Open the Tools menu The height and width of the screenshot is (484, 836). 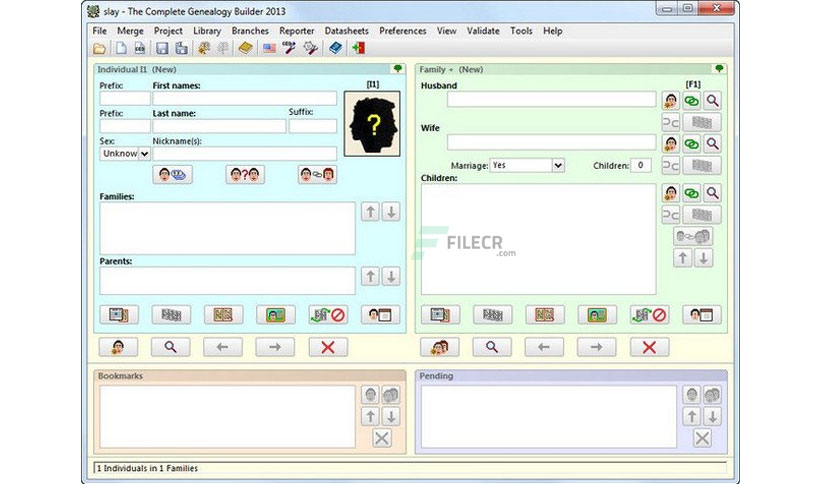521,31
